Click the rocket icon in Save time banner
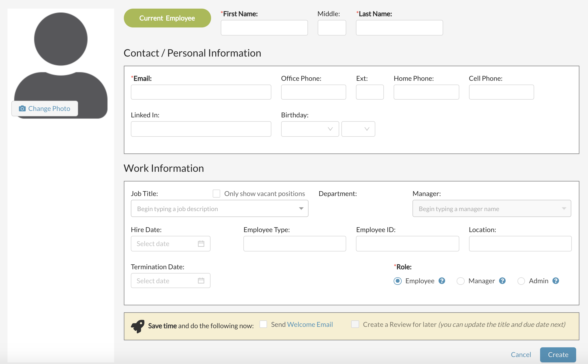Screen dimensions: 588x364 click(x=138, y=326)
